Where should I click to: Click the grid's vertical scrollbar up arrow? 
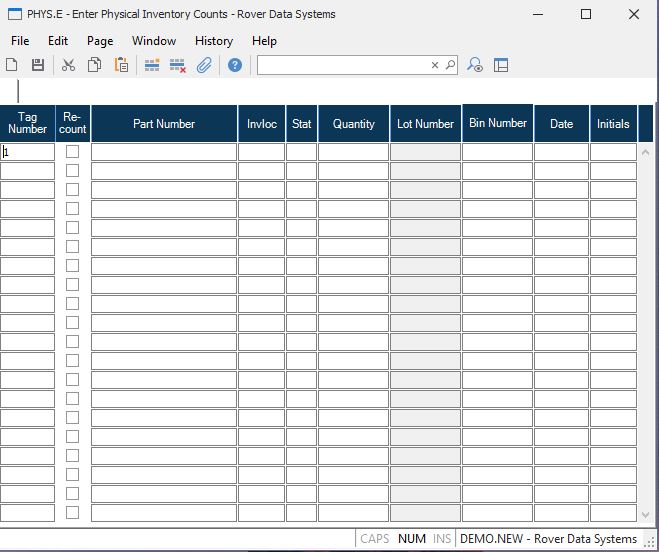pos(645,153)
